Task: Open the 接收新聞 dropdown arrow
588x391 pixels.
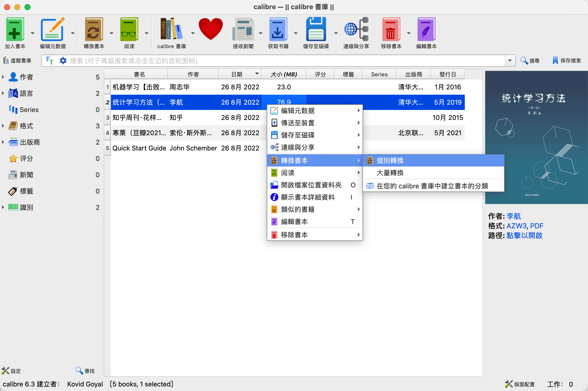Action: pyautogui.click(x=261, y=33)
